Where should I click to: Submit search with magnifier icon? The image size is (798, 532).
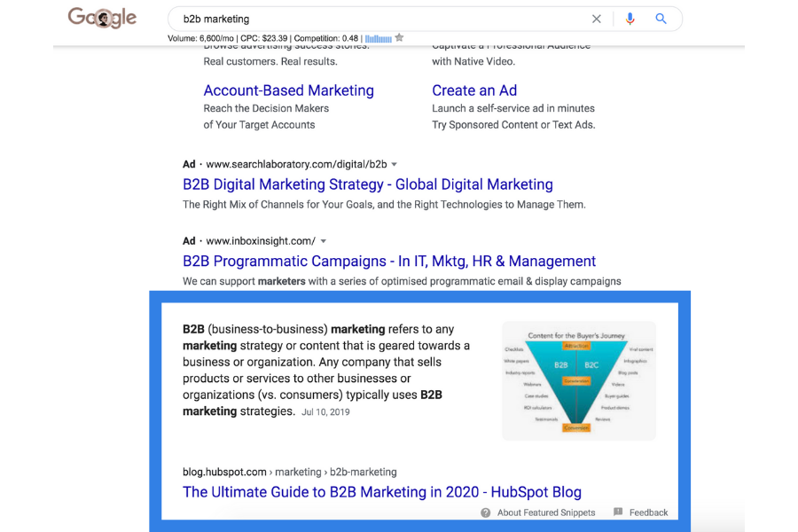click(x=661, y=19)
